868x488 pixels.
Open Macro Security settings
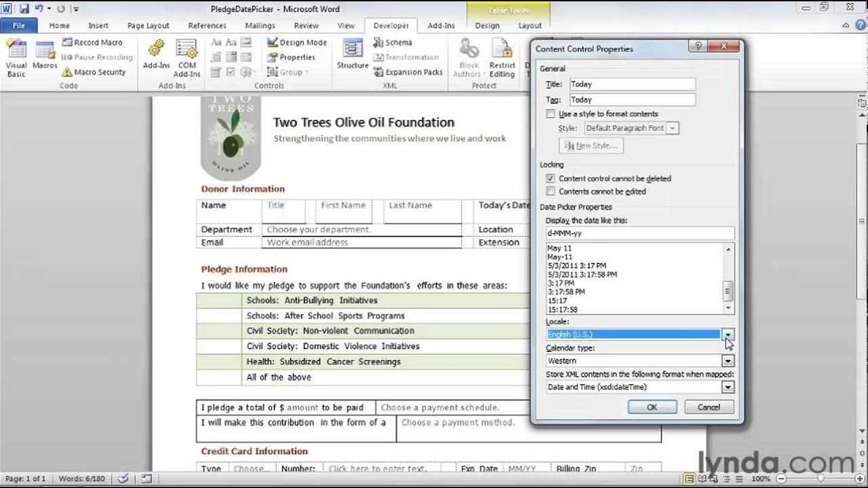pos(94,72)
